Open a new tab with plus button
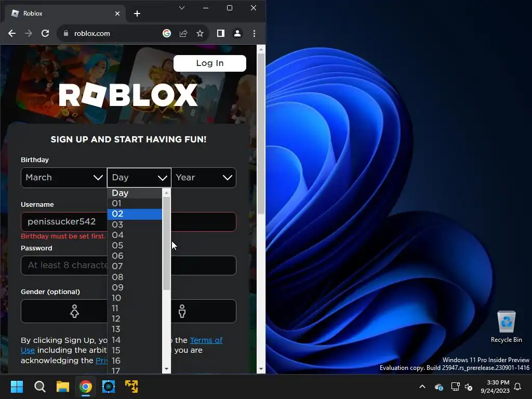532x399 pixels. 137,14
